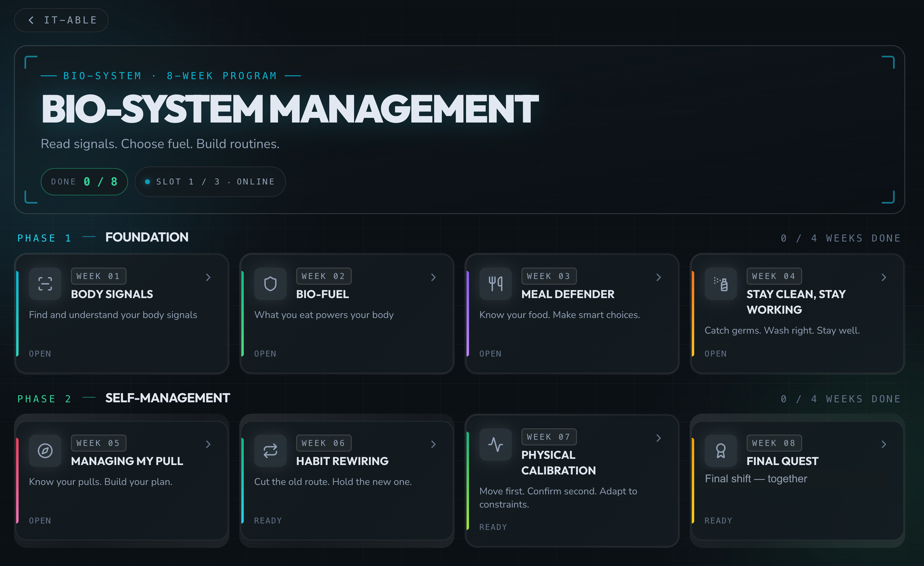The image size is (924, 566).
Task: Click 'Read signals. Choose fuel. Build routines.' subtitle
Action: pos(160,144)
